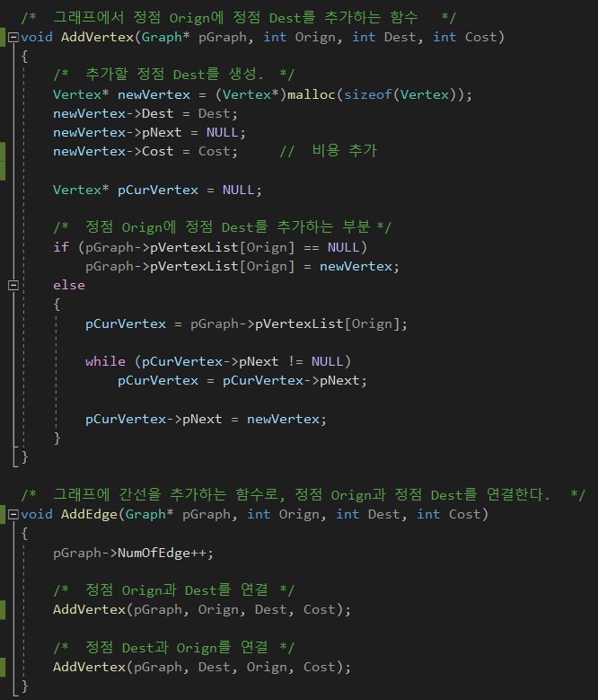
Task: Click the while keyword
Action: coord(105,361)
